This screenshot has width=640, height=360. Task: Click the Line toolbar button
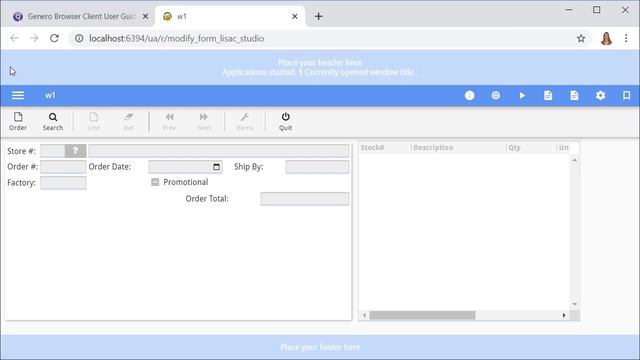[93, 122]
